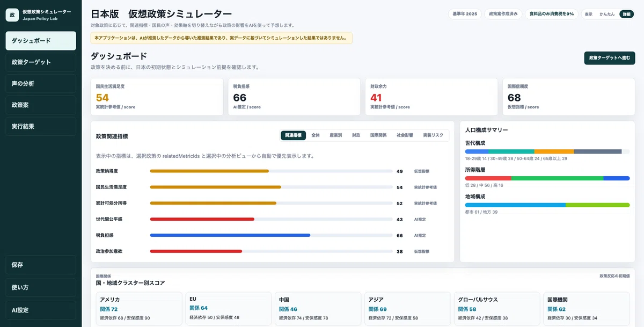Open the グローバルサウス cluster card
644x327 pixels.
(x=497, y=309)
